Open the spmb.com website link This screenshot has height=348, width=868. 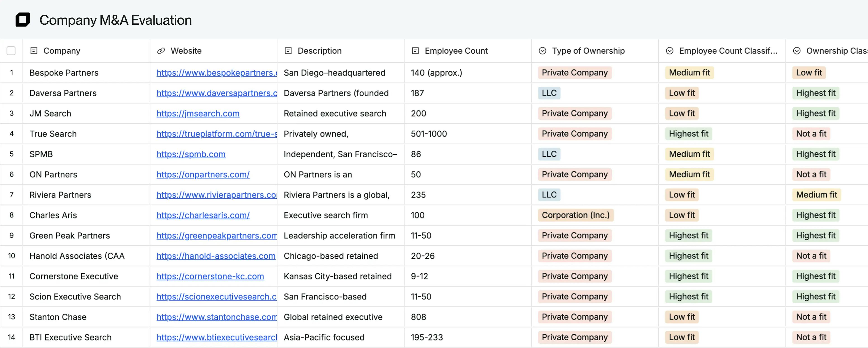click(191, 154)
